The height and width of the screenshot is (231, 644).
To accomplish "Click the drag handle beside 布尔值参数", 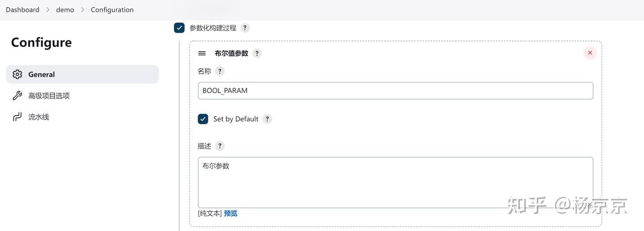I will tap(202, 53).
